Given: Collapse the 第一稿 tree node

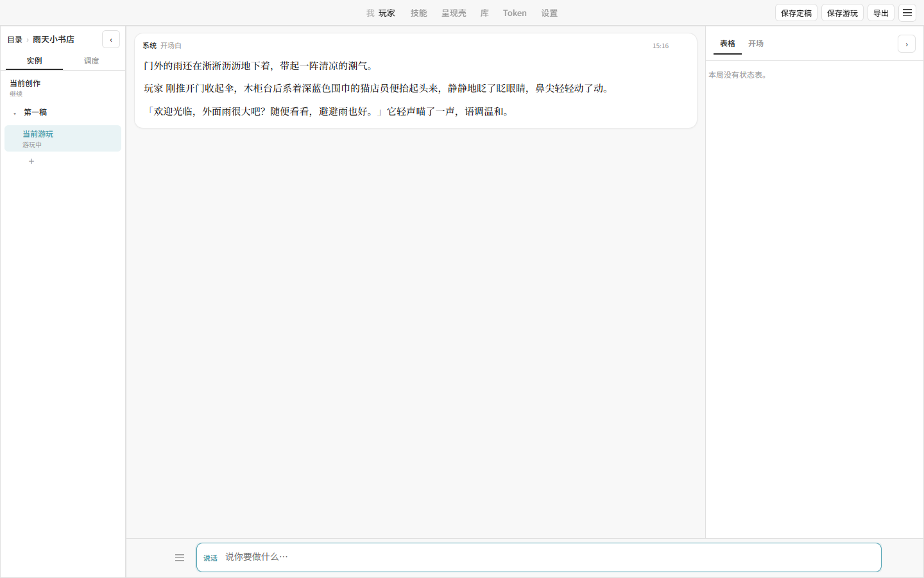Looking at the screenshot, I should coord(15,113).
